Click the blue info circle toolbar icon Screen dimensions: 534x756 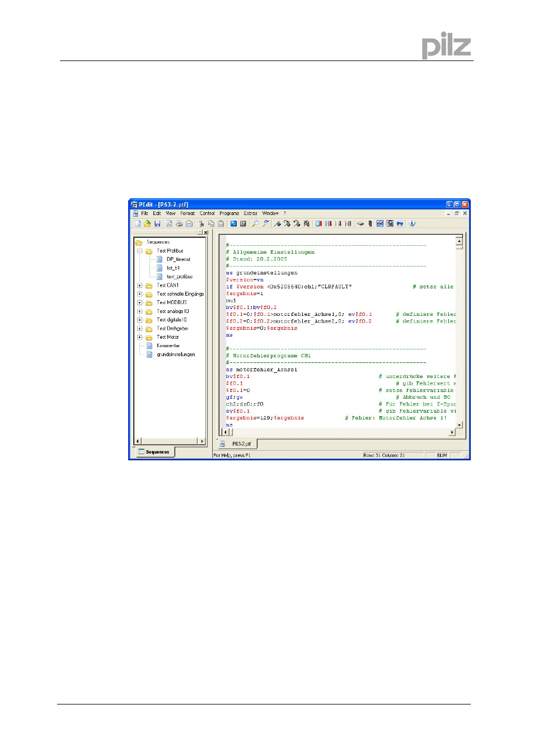pyautogui.click(x=412, y=223)
